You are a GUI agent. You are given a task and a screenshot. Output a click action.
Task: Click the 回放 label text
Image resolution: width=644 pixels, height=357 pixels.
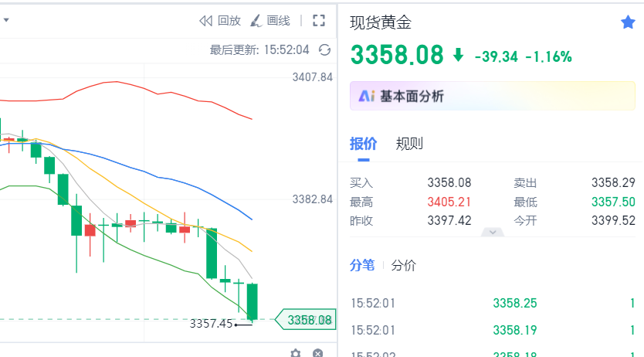point(229,21)
